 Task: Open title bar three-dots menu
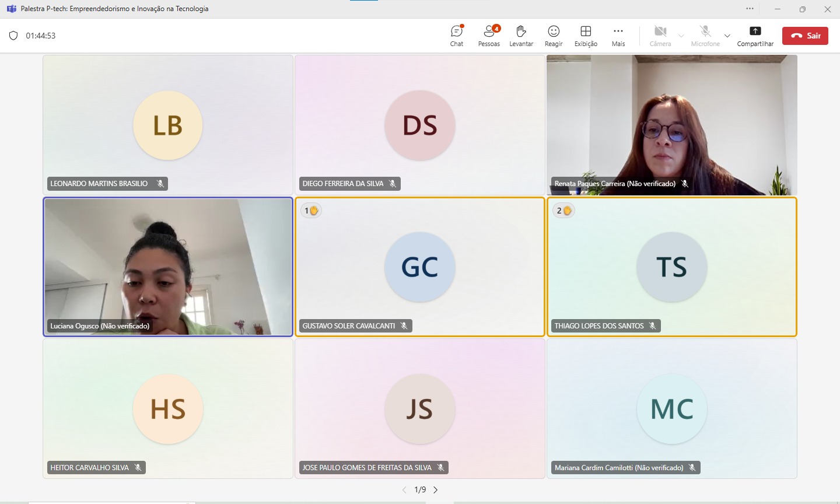coord(750,9)
